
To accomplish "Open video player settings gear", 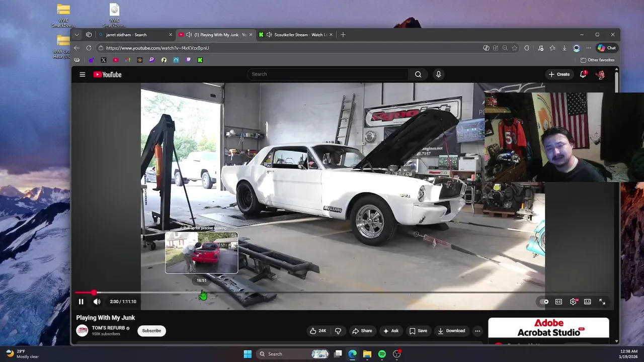I will click(573, 302).
